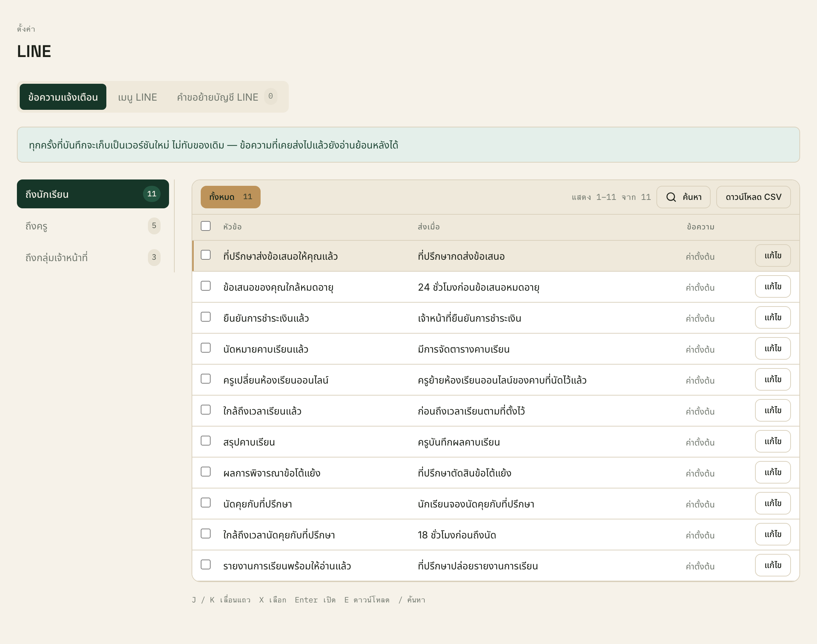Download the table with ดาวน์โหลด CSV
The image size is (817, 644).
point(753,197)
